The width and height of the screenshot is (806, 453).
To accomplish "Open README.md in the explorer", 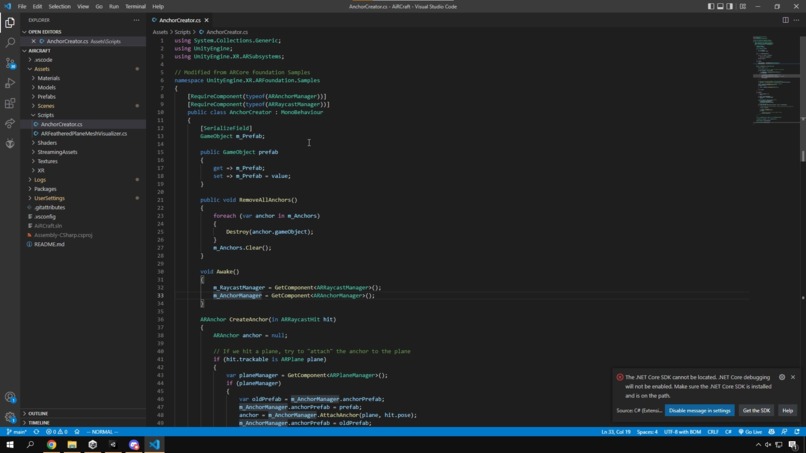I will 83,244.
